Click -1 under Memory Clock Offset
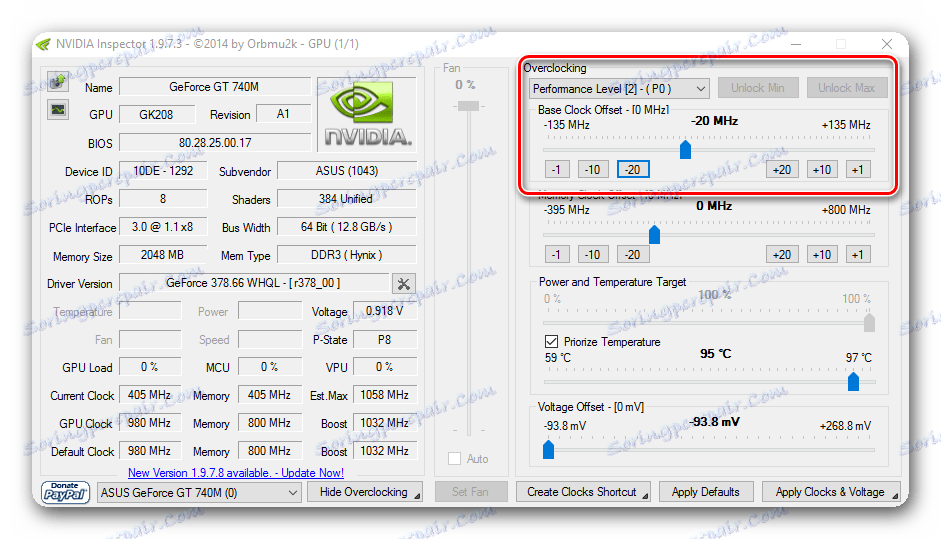This screenshot has height=539, width=941. click(x=557, y=254)
